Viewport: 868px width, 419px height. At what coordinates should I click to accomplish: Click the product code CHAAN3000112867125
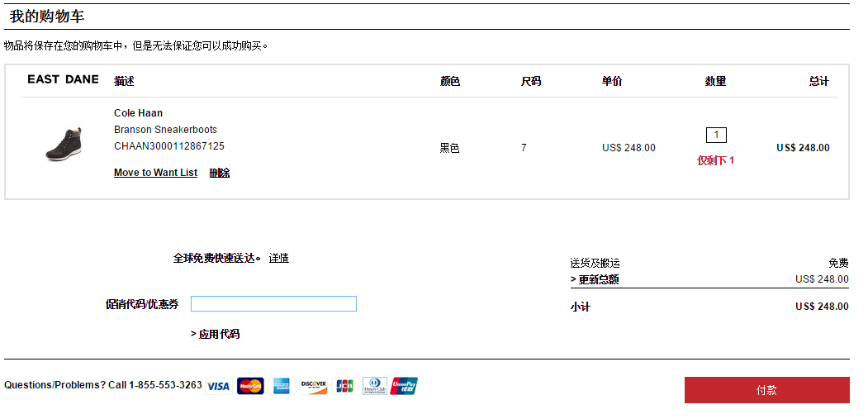pyautogui.click(x=169, y=146)
